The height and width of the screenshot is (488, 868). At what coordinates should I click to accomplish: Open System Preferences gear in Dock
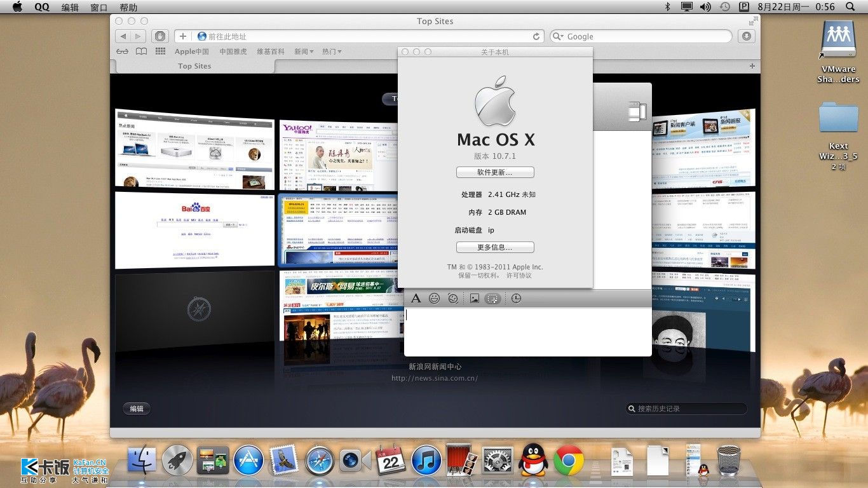coord(498,460)
